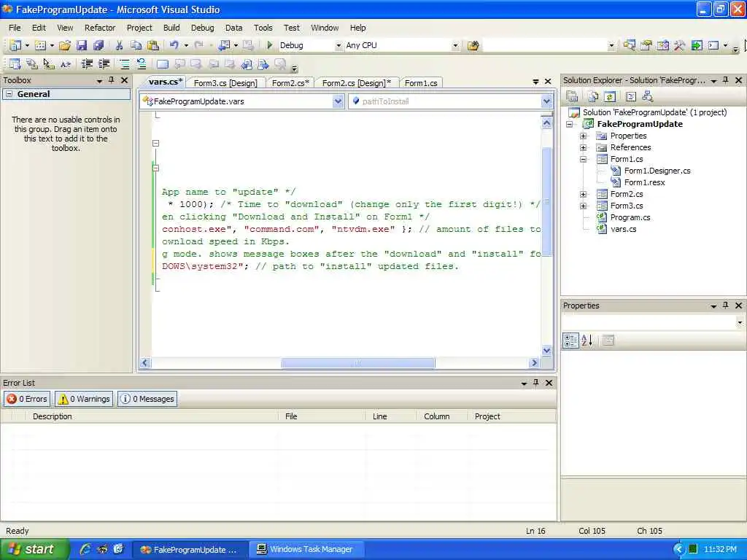Viewport: 747px width, 560px height.
Task: Toggle auto-hide pin on Properties panel
Action: pos(726,306)
